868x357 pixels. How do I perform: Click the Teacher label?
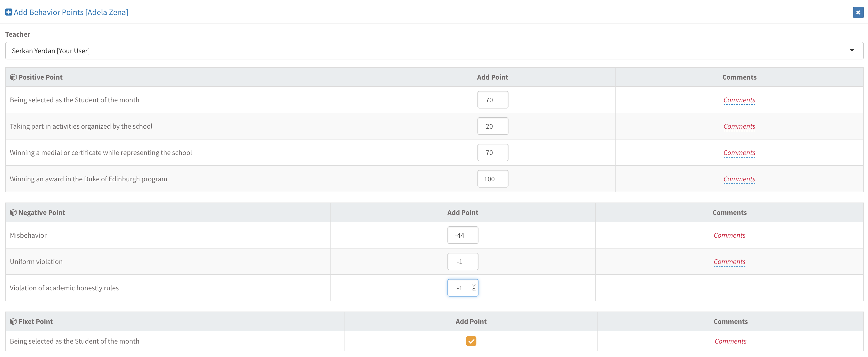coord(18,34)
